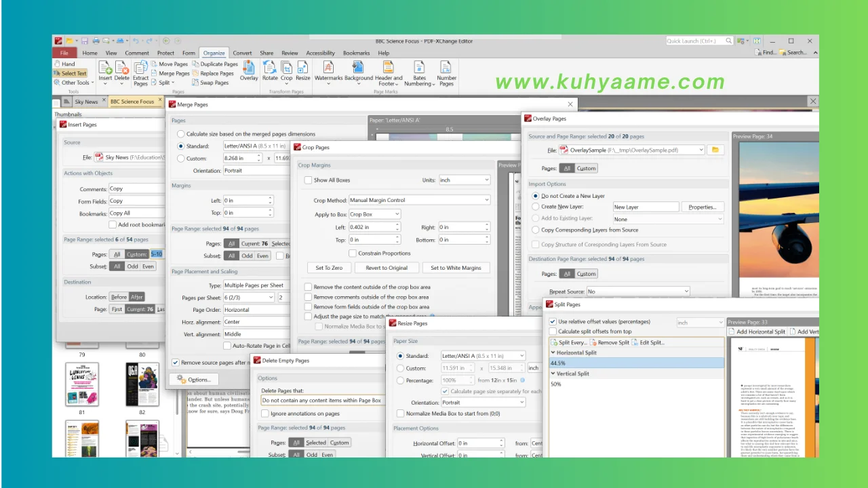Check Constrain Proportions in Crop Pages

coord(353,253)
